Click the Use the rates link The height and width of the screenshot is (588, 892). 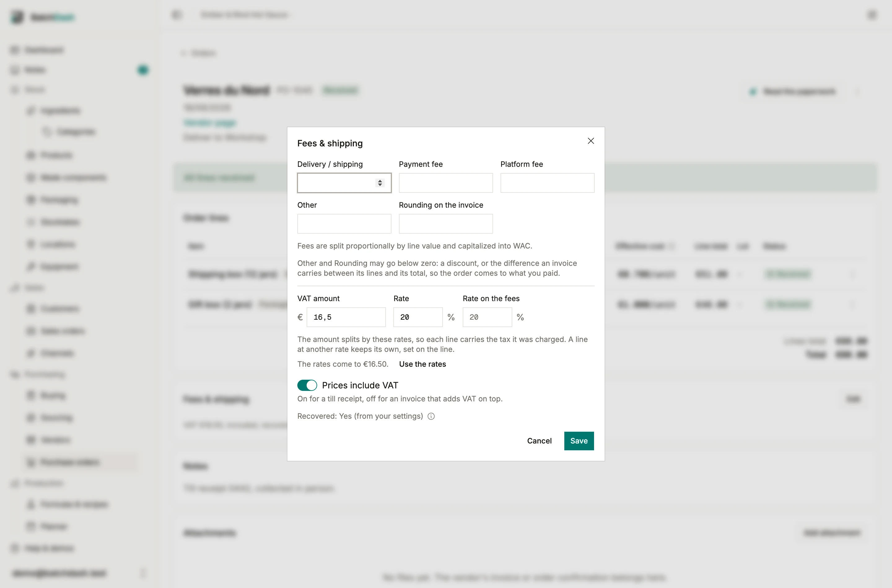(x=422, y=364)
